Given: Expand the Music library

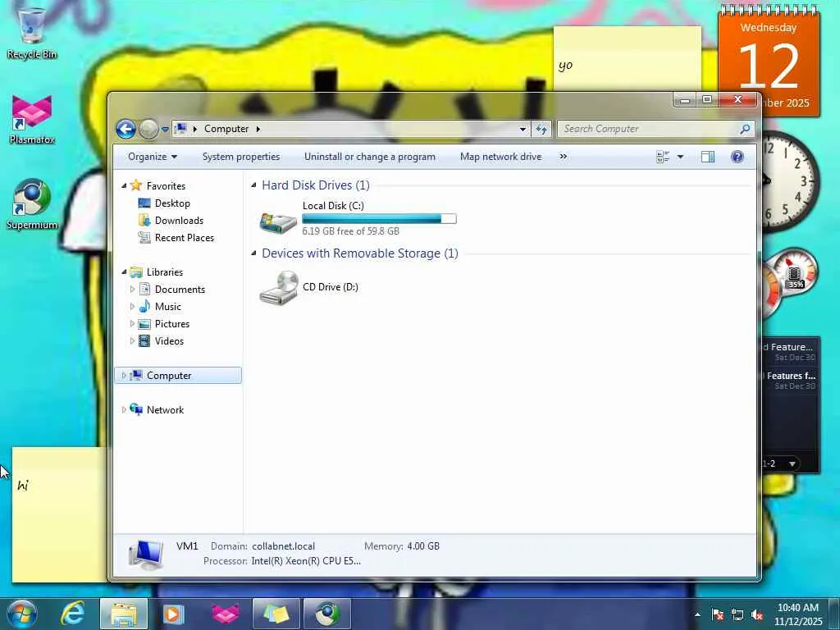Looking at the screenshot, I should pyautogui.click(x=132, y=307).
